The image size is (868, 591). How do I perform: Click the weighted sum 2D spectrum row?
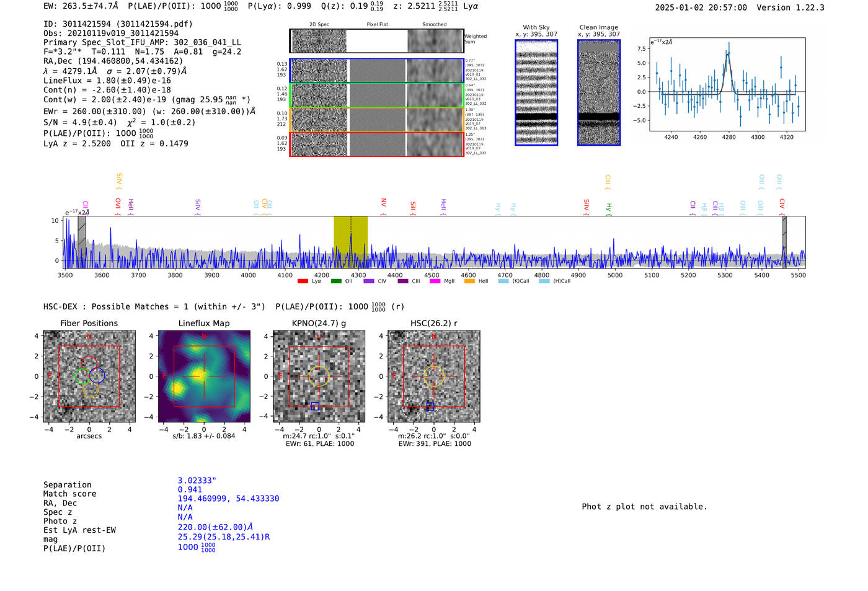click(377, 41)
